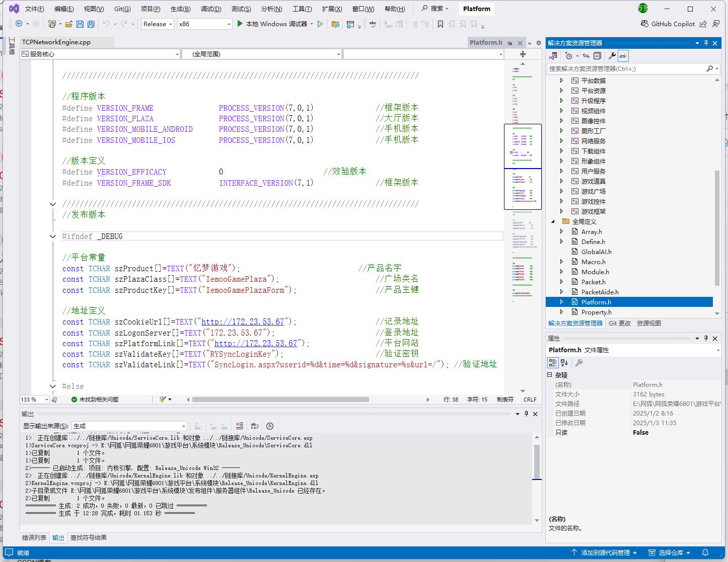Image resolution: width=728 pixels, height=562 pixels.
Task: Click the bookmark toggle icon in the toolbar
Action: 441,24
